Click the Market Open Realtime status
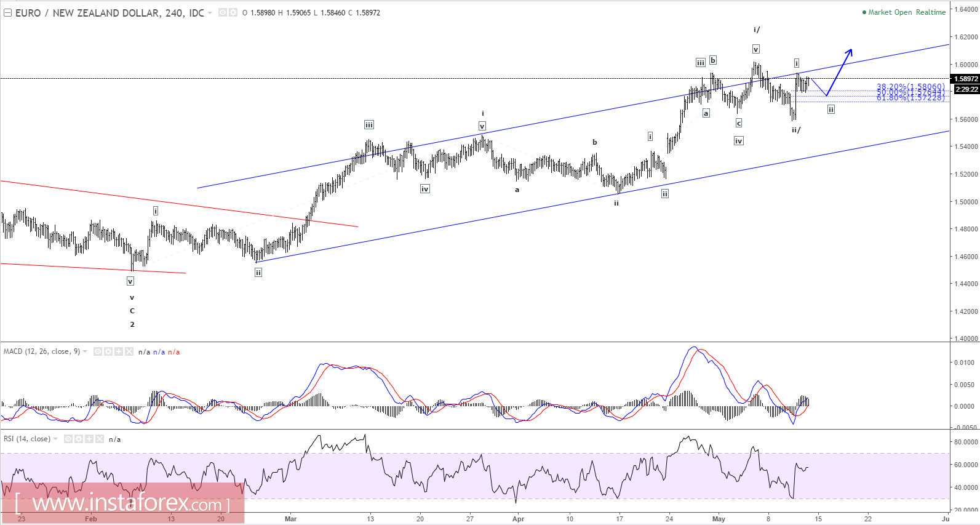The image size is (980, 525). (x=904, y=12)
